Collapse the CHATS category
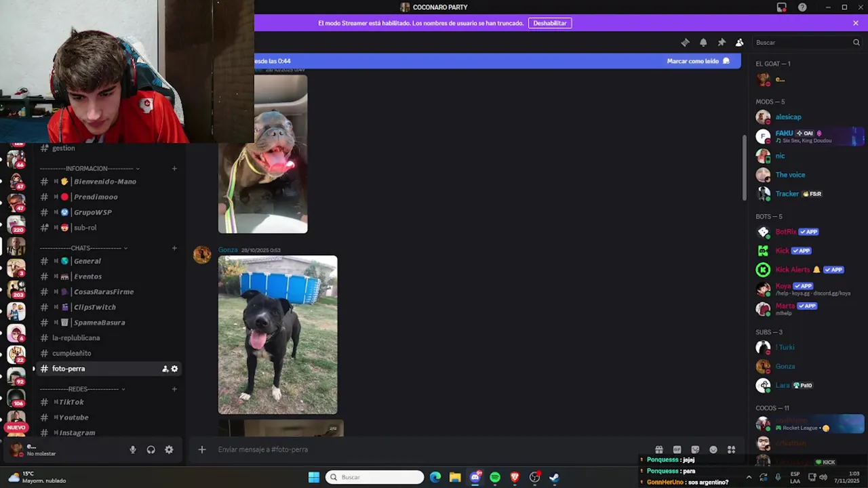 83,248
